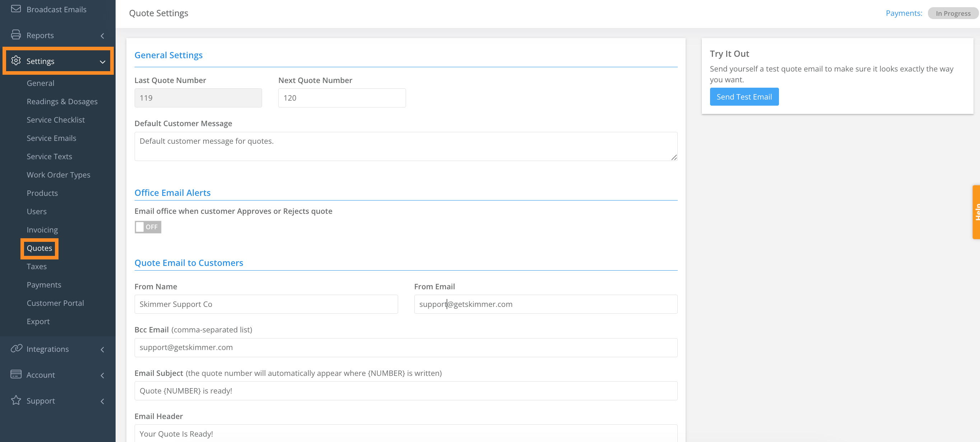
Task: Click Broadcast Emails in sidebar
Action: [56, 9]
